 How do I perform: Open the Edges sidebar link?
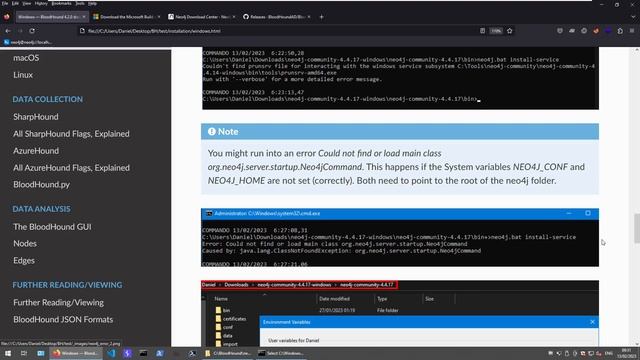click(24, 260)
